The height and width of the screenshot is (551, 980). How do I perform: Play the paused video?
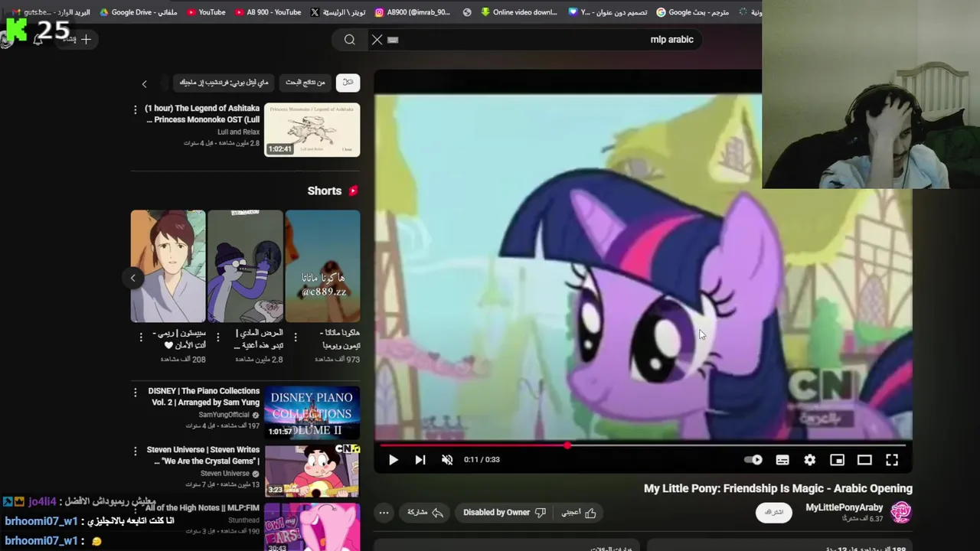393,460
